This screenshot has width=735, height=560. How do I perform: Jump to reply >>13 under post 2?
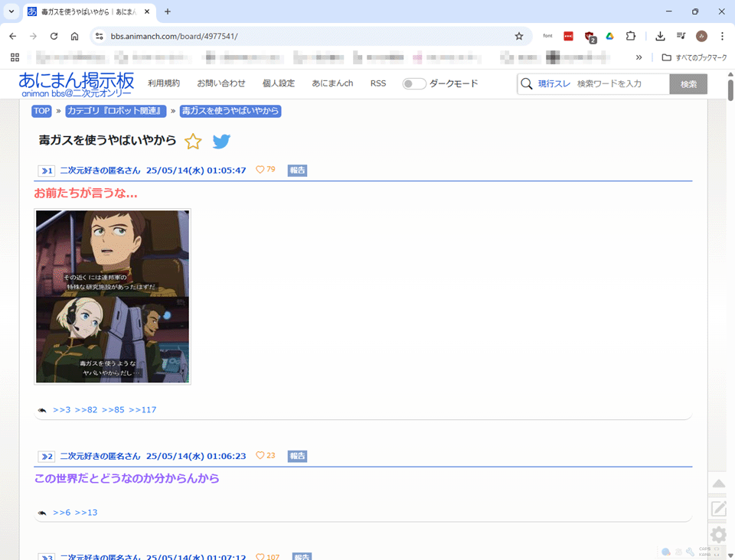point(86,513)
